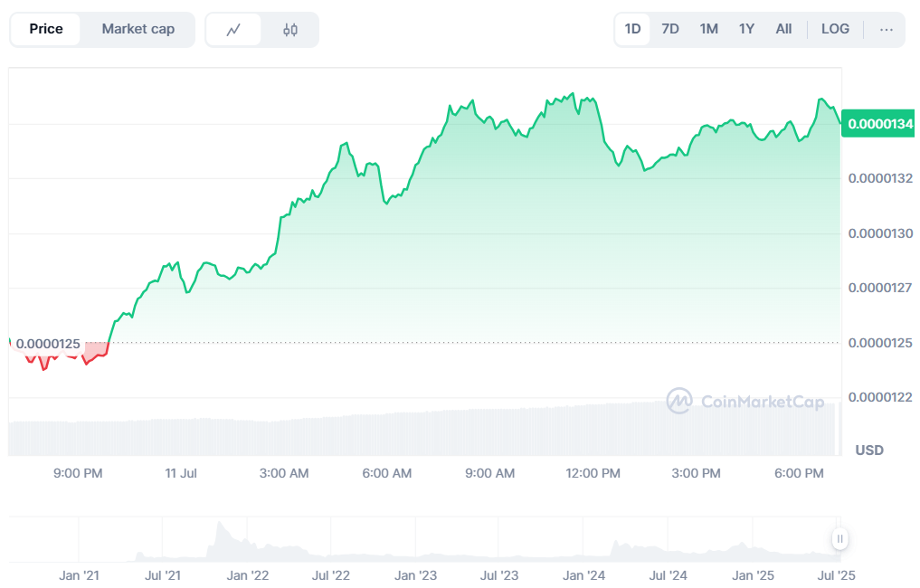Set chart range to 7D
Viewport: 920px width, 588px height.
[669, 29]
